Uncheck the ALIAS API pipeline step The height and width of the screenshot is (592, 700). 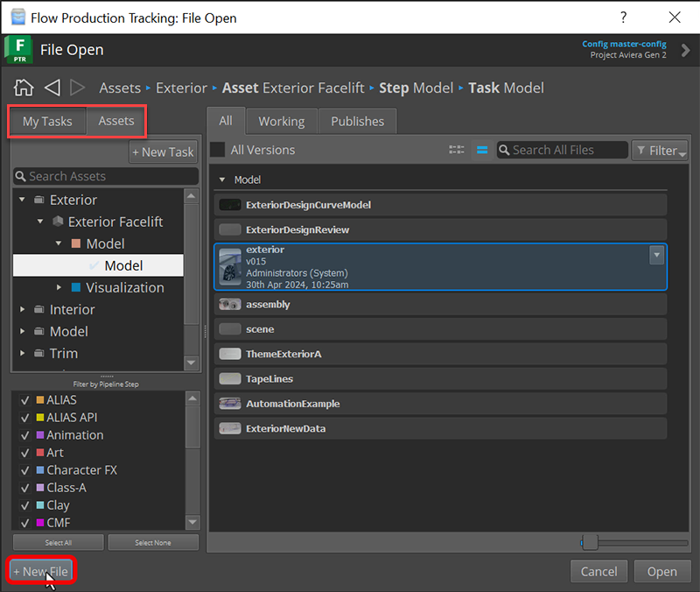tap(25, 418)
